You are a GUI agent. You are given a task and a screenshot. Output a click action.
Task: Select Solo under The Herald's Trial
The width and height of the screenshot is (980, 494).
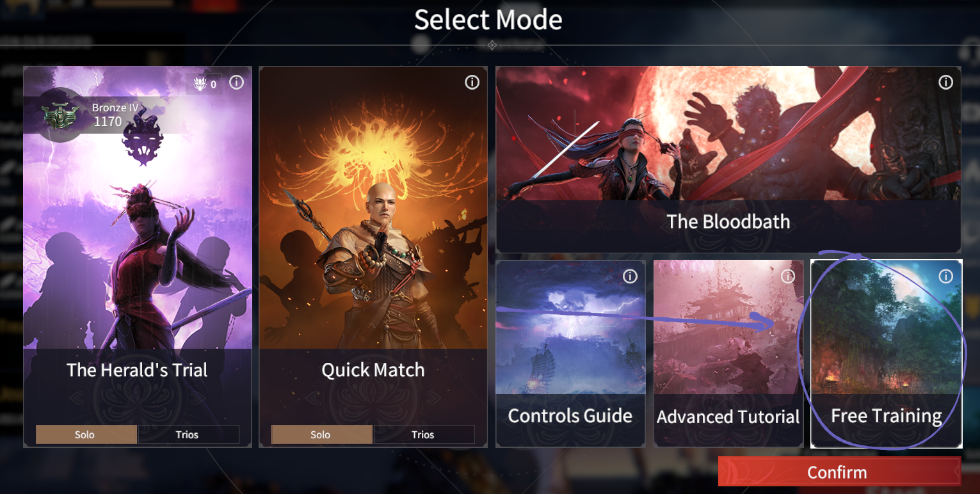(x=86, y=434)
